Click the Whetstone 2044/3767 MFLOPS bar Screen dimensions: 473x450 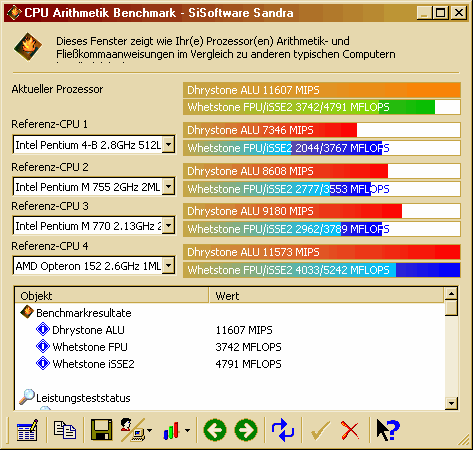click(322, 148)
